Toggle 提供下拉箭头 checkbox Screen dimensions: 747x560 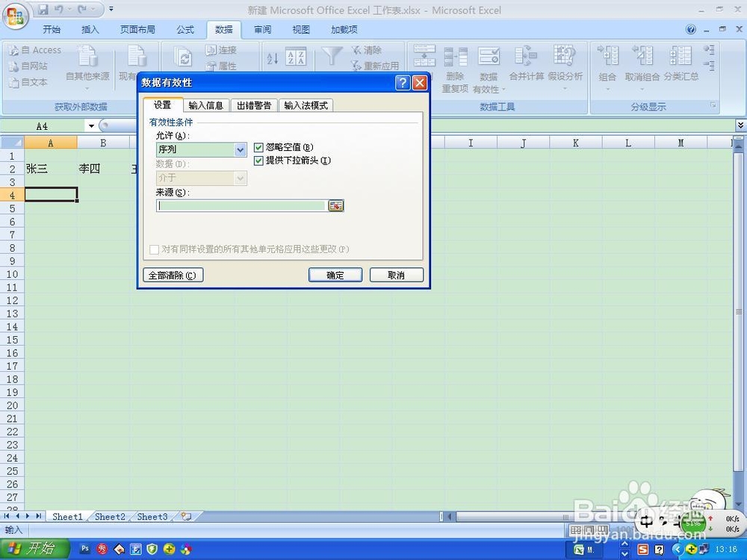[258, 161]
